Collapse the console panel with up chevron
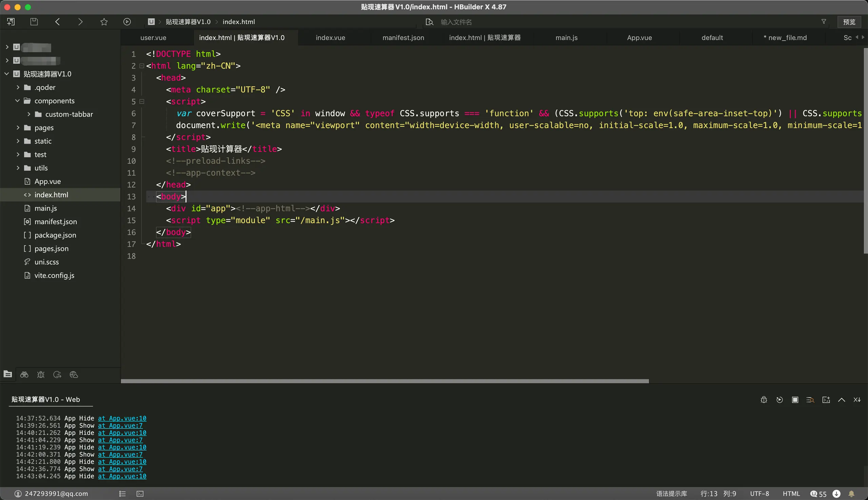The width and height of the screenshot is (868, 500). (x=841, y=400)
